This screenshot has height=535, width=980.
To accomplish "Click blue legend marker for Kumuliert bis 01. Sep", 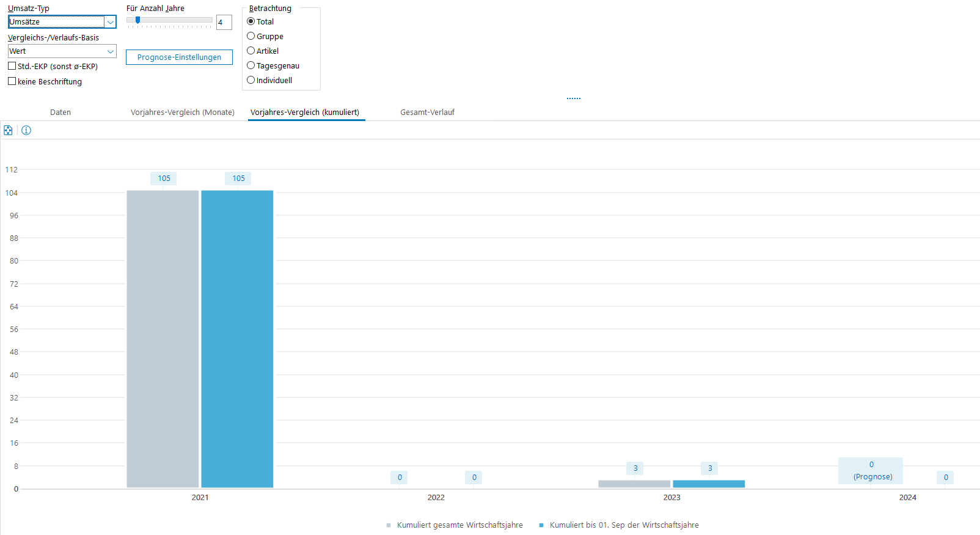I will pyautogui.click(x=541, y=525).
